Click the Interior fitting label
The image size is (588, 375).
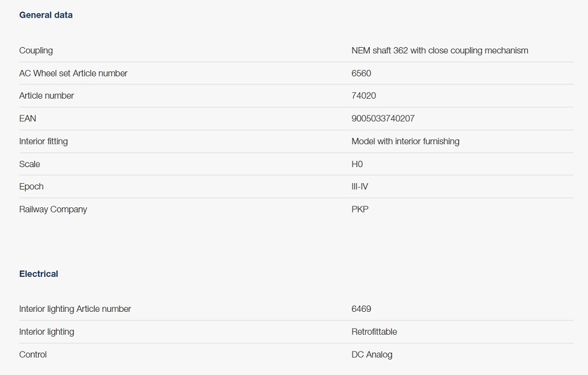[x=43, y=141]
